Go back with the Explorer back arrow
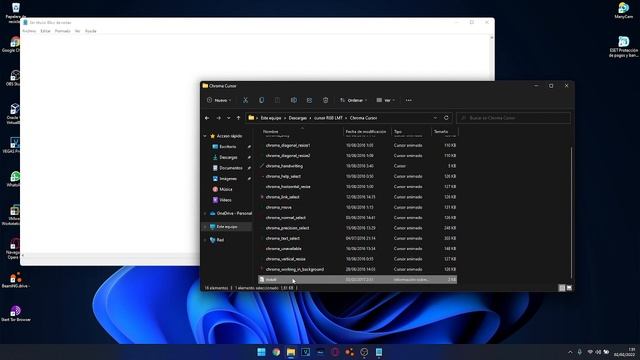Viewport: 640px width, 360px height. coord(207,118)
